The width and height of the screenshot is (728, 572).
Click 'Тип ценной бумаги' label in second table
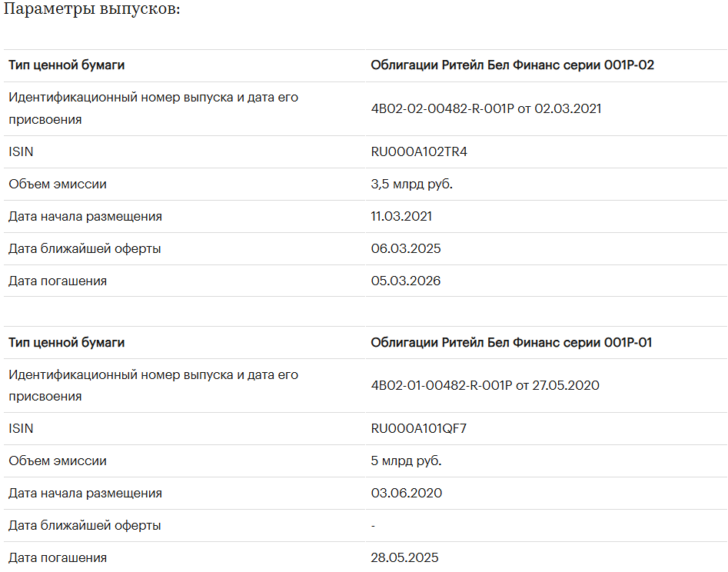[x=66, y=343]
